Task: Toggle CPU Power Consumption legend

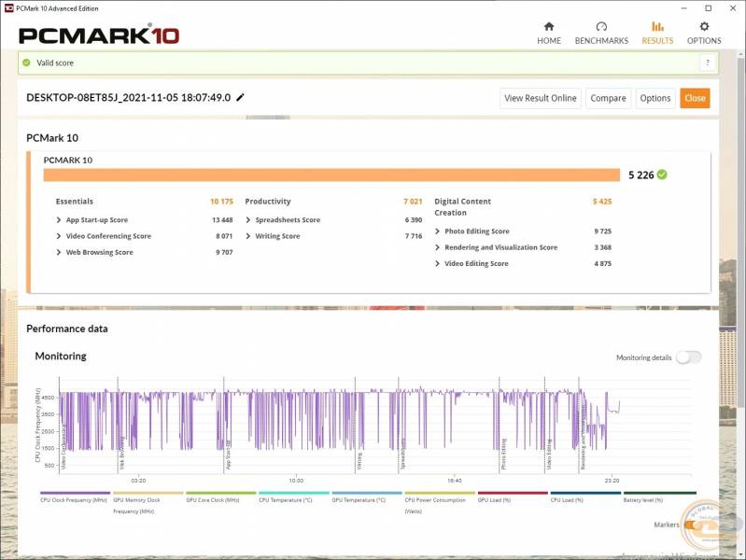Action: point(440,502)
